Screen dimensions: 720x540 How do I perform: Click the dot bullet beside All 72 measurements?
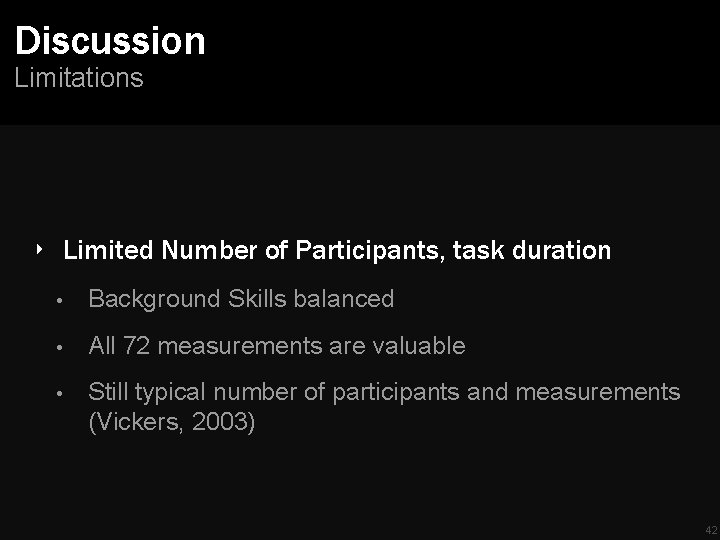[62, 347]
